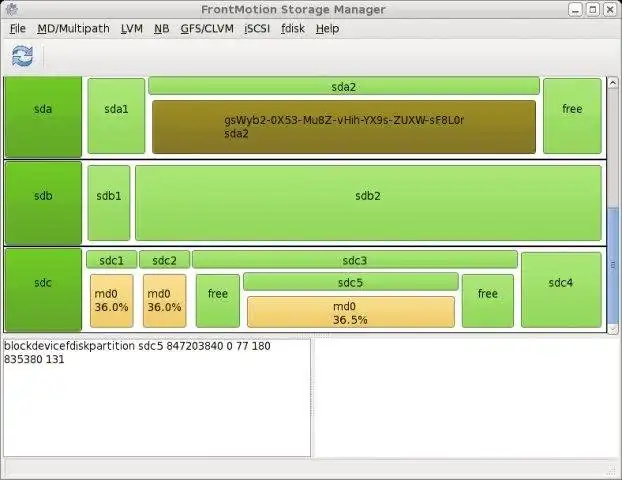Click the vertical scrollbar thumb
The height and width of the screenshot is (480, 622).
613,265
